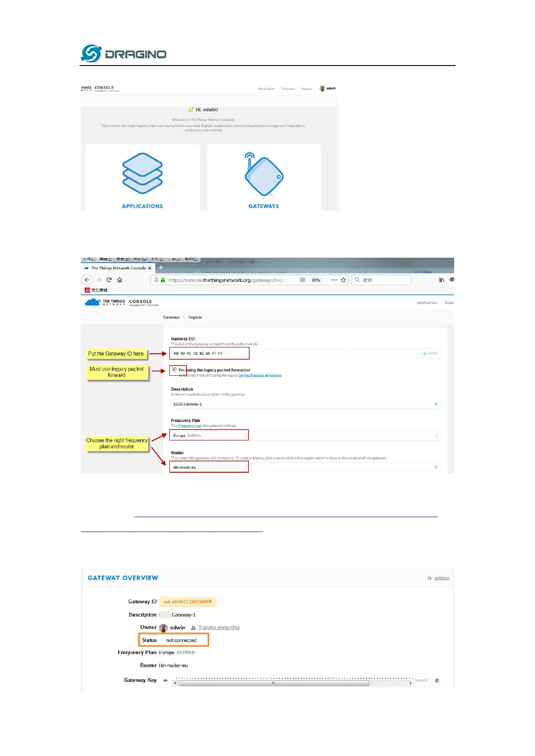Click the Transfer ownership link
Image resolution: width=535 pixels, height=756 pixels.
pos(219,627)
